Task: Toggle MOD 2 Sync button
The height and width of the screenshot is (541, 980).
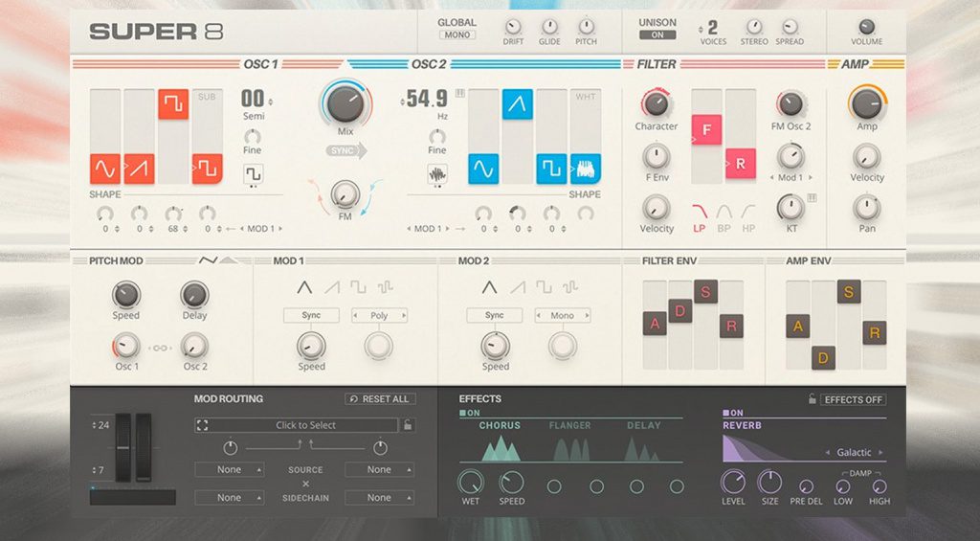Action: (x=495, y=315)
